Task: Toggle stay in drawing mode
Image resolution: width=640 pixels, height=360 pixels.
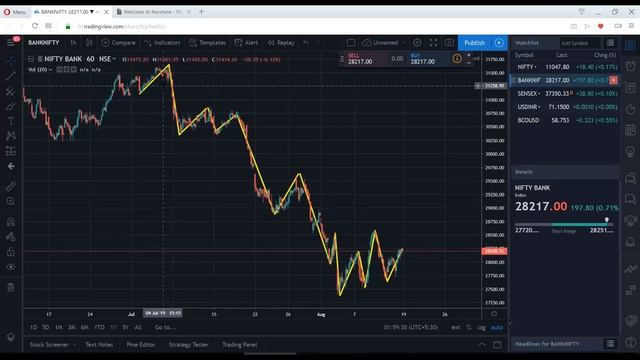Action: point(11,237)
